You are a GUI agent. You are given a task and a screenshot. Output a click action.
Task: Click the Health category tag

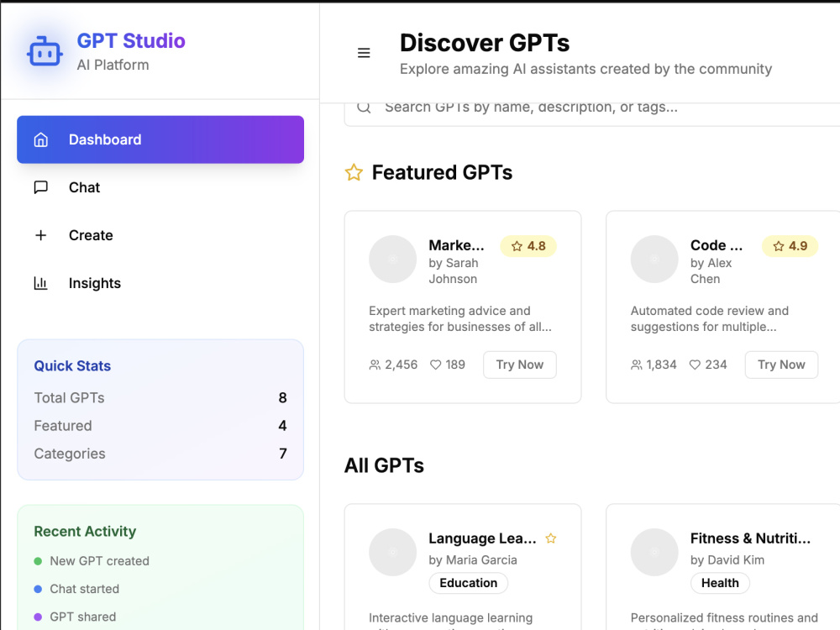click(x=720, y=583)
